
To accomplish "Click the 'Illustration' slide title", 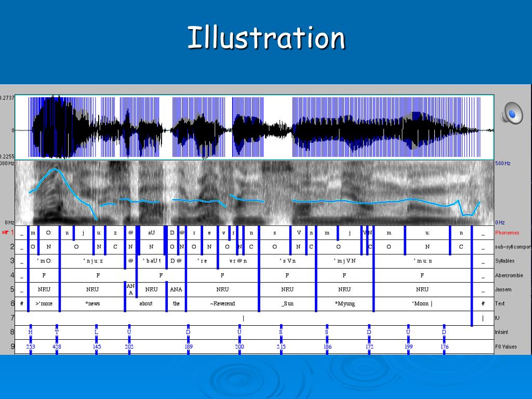I will pyautogui.click(x=267, y=37).
